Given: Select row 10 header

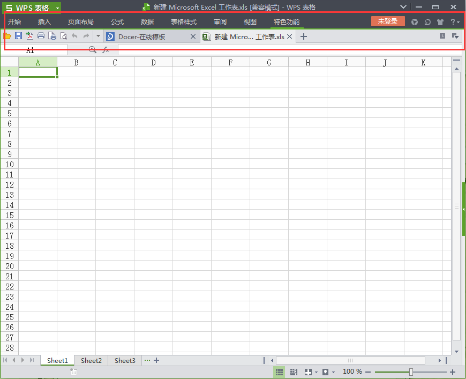Looking at the screenshot, I should tap(9, 164).
